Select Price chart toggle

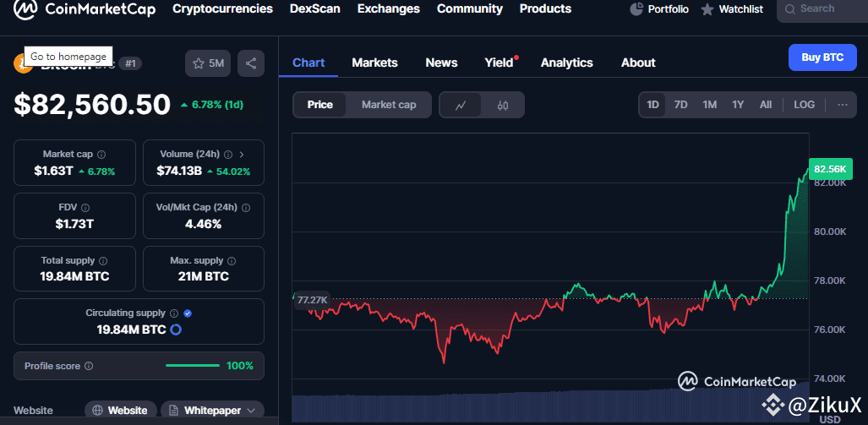click(320, 105)
